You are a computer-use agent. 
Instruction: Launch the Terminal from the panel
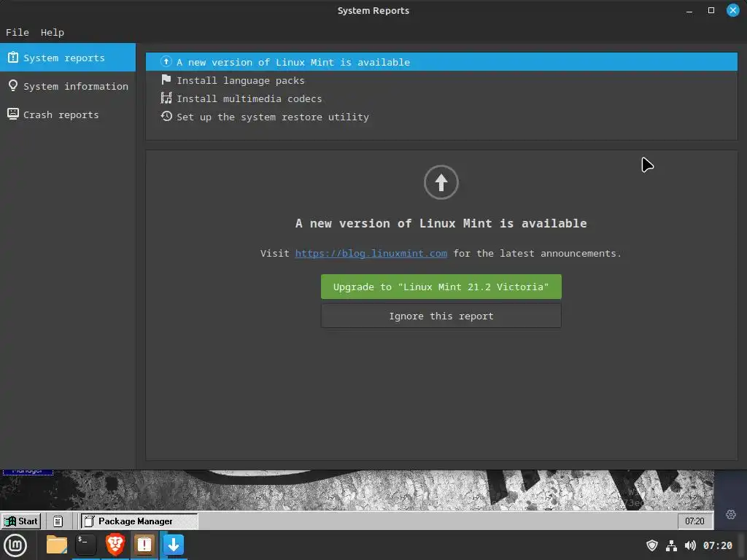[86, 545]
